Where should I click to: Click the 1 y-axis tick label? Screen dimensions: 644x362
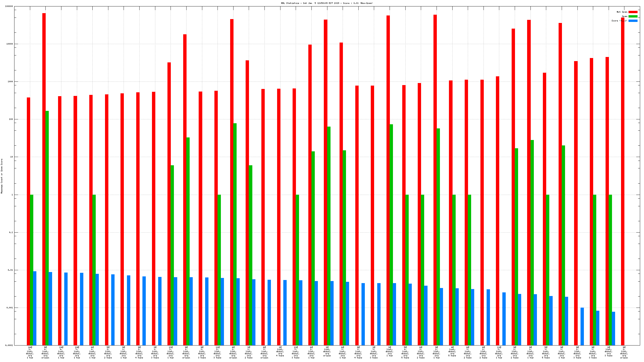click(x=12, y=195)
